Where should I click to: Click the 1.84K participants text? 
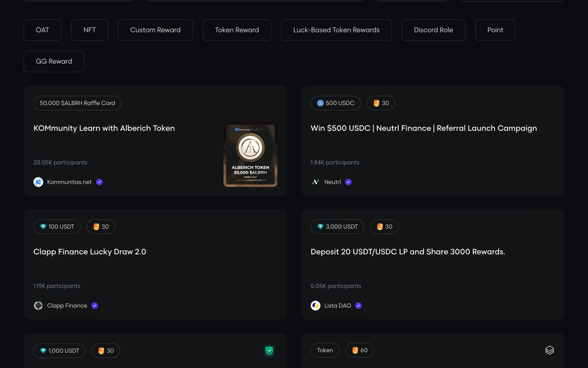[x=335, y=162]
